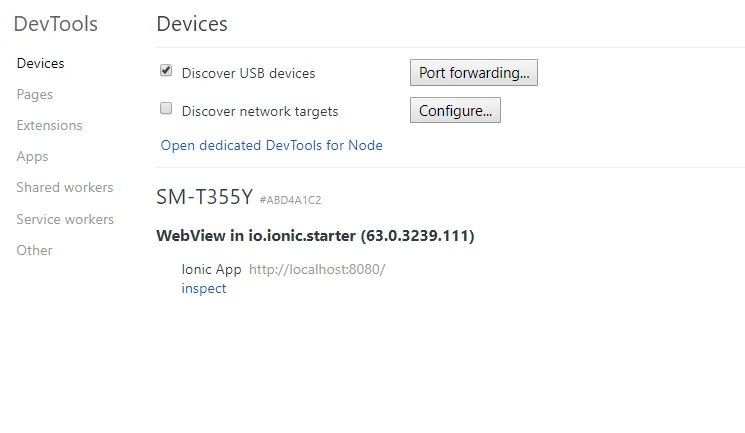This screenshot has width=745, height=433.
Task: Click the SM-T355Y device name
Action: click(x=204, y=198)
